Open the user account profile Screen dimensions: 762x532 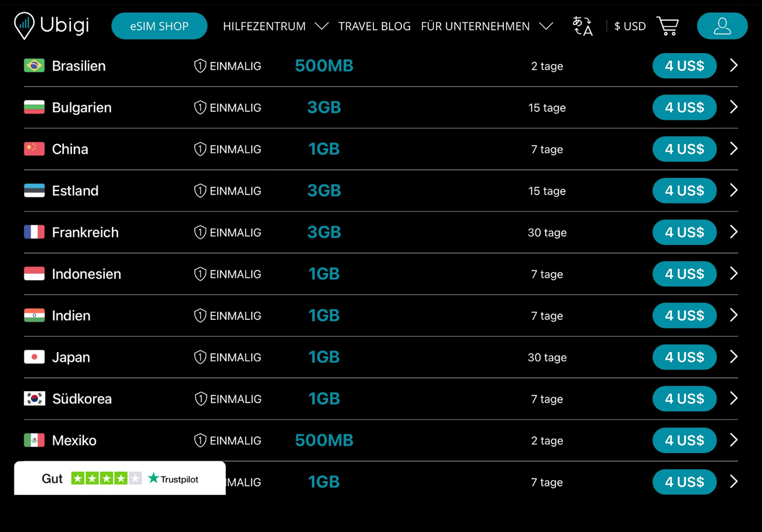[x=722, y=26]
